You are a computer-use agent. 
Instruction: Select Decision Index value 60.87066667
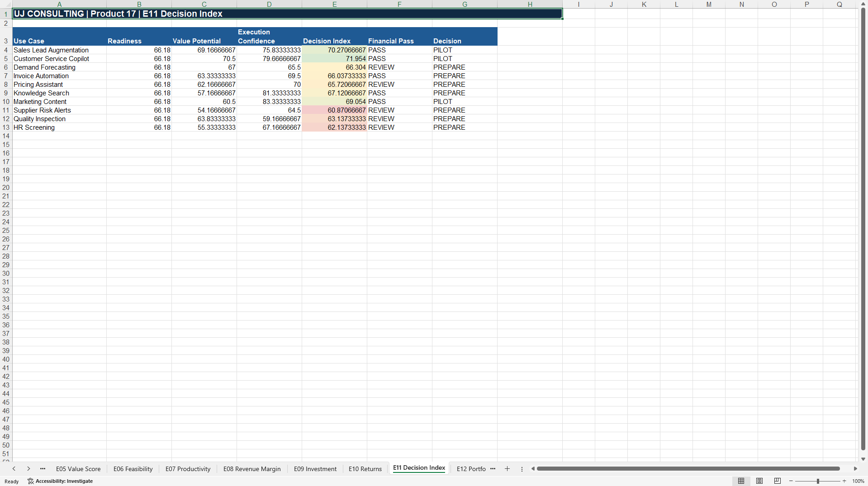[334, 110]
